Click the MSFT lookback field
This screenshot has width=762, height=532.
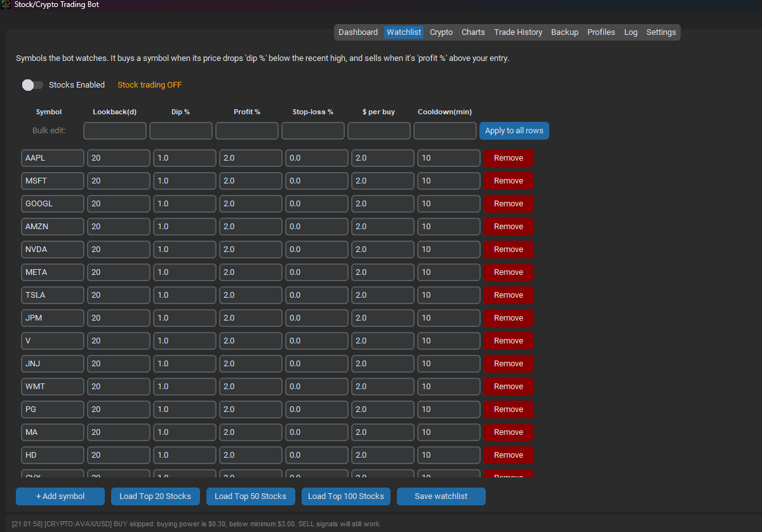coord(119,181)
